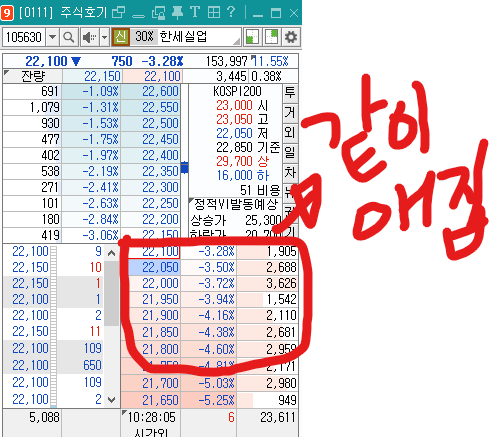This screenshot has width=489, height=437.
Task: Click the trade list scrollbar down arrow
Action: [112, 399]
